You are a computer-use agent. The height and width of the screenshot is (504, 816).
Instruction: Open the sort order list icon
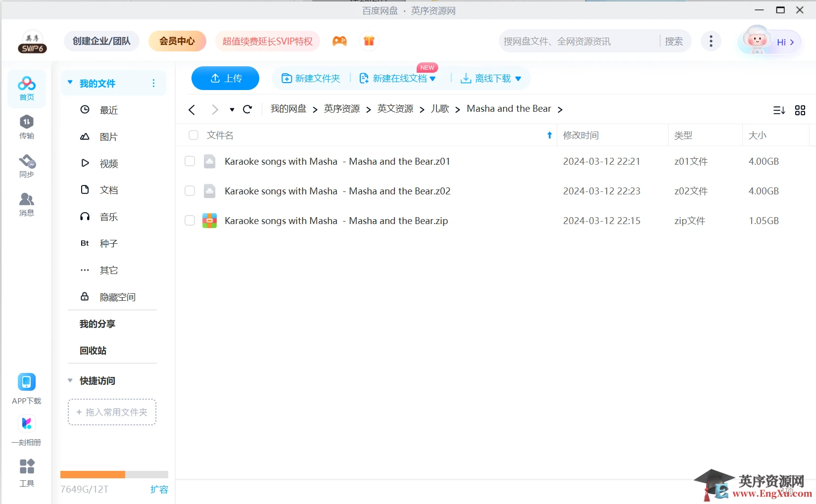pos(779,110)
